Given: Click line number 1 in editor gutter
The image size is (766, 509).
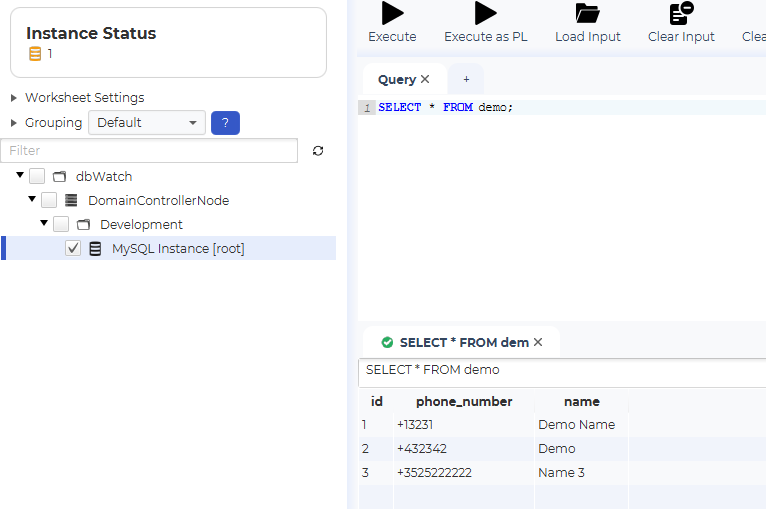Looking at the screenshot, I should (367, 107).
